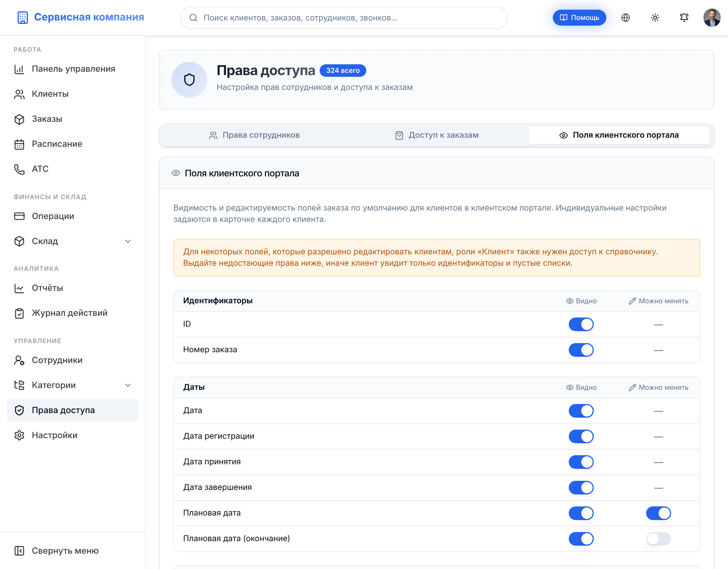Screen dimensions: 728x569
Task: Open Журнал действий clipboard icon
Action: click(x=19, y=313)
